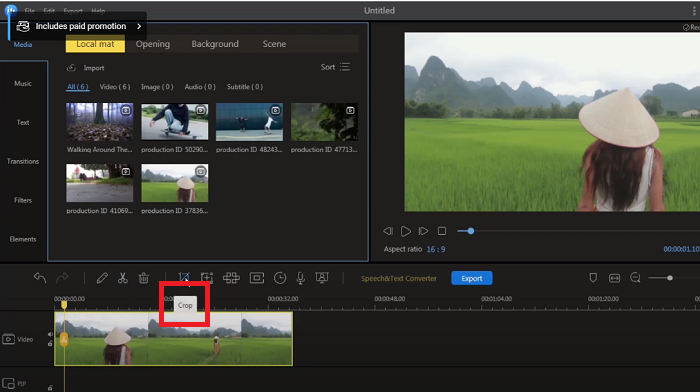
Task: Open the Help menu
Action: point(98,11)
